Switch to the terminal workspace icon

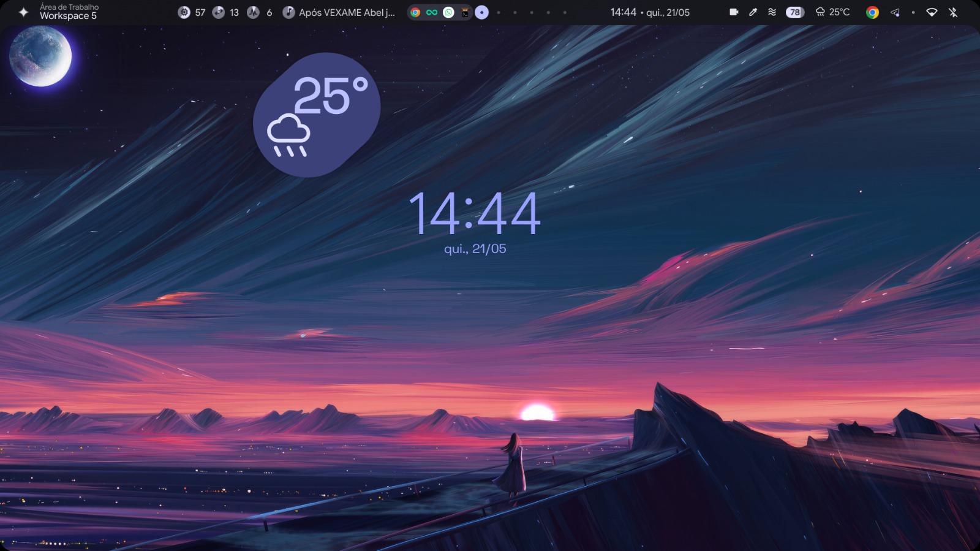click(x=465, y=12)
